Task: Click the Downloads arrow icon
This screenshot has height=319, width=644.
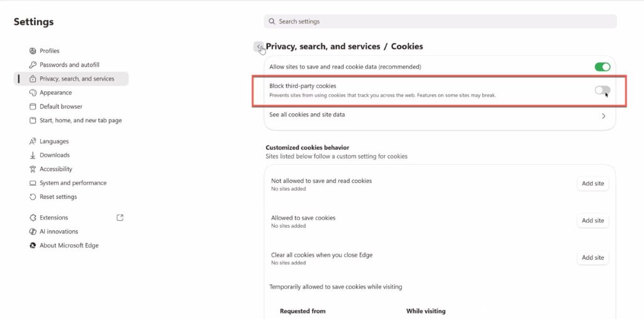Action: pos(33,155)
